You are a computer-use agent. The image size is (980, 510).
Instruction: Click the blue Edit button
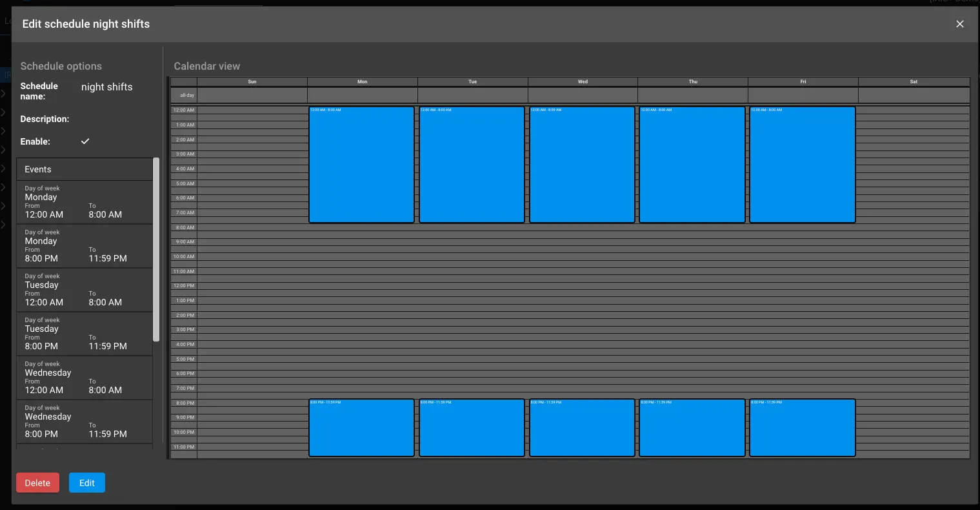click(x=87, y=483)
